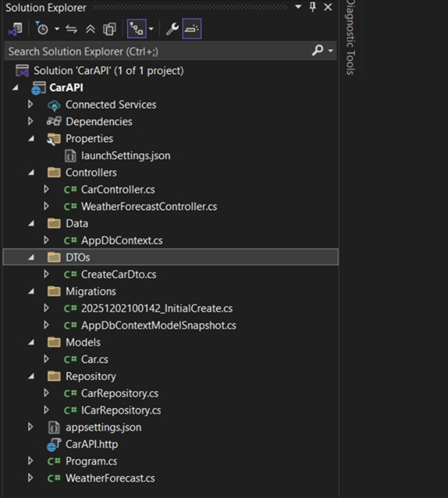The width and height of the screenshot is (448, 498).
Task: Collapse the Controllers folder
Action: point(31,172)
